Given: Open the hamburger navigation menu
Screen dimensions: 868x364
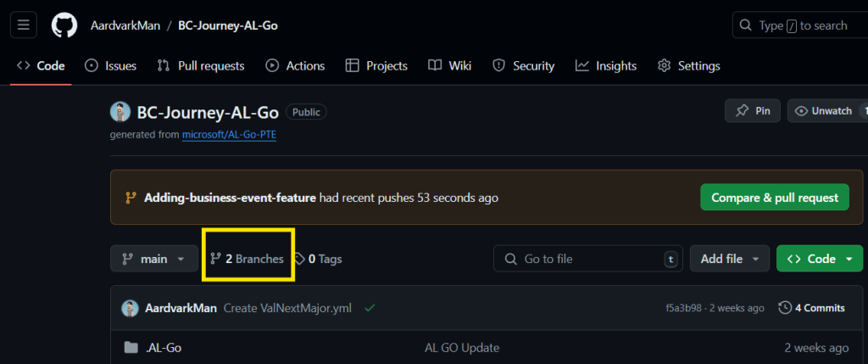Looking at the screenshot, I should (x=23, y=25).
